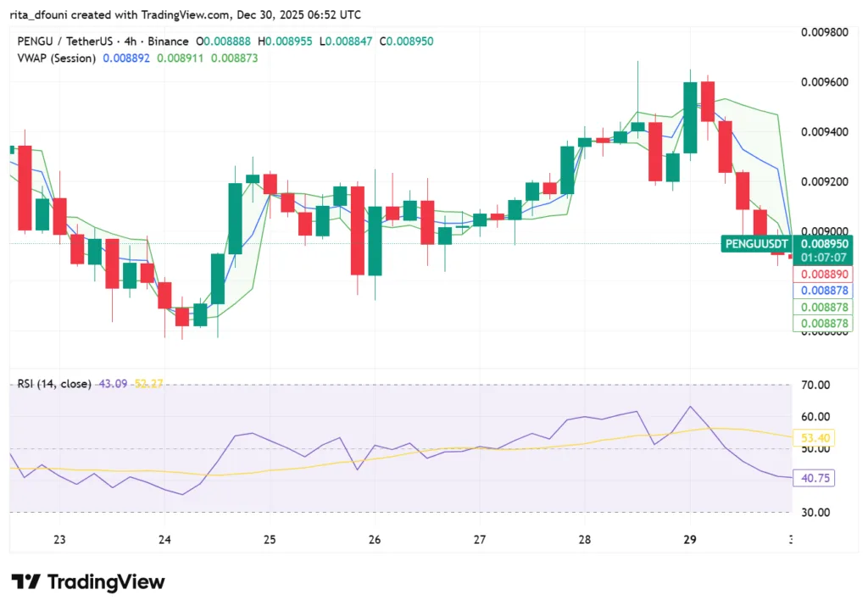Open the PENGU / TetherUS symbol legend
Screen dimensions: 868x611
59,40
